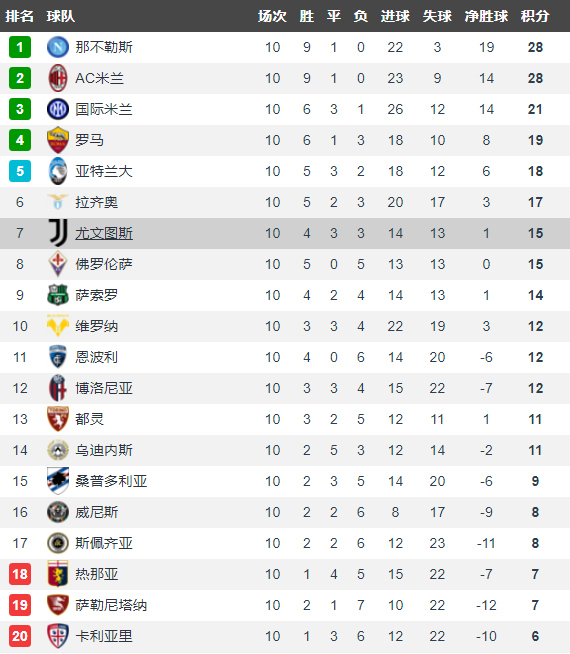Viewport: 570px width, 654px height.
Task: Click the Fiorentina club crest
Action: (58, 264)
